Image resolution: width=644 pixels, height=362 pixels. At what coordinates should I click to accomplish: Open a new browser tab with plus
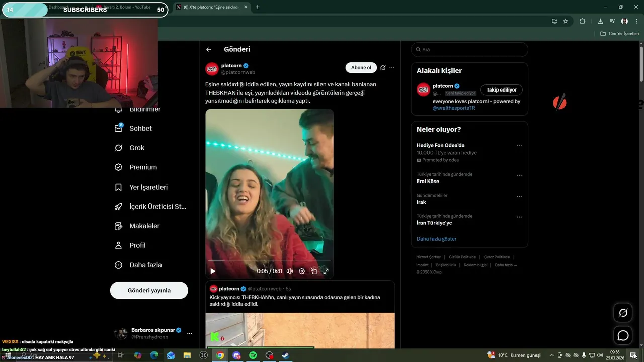pyautogui.click(x=258, y=7)
